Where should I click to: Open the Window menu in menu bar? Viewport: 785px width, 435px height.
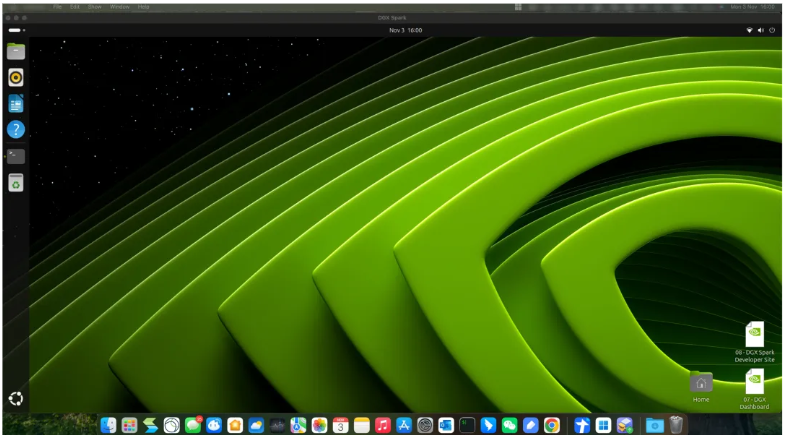click(x=119, y=6)
